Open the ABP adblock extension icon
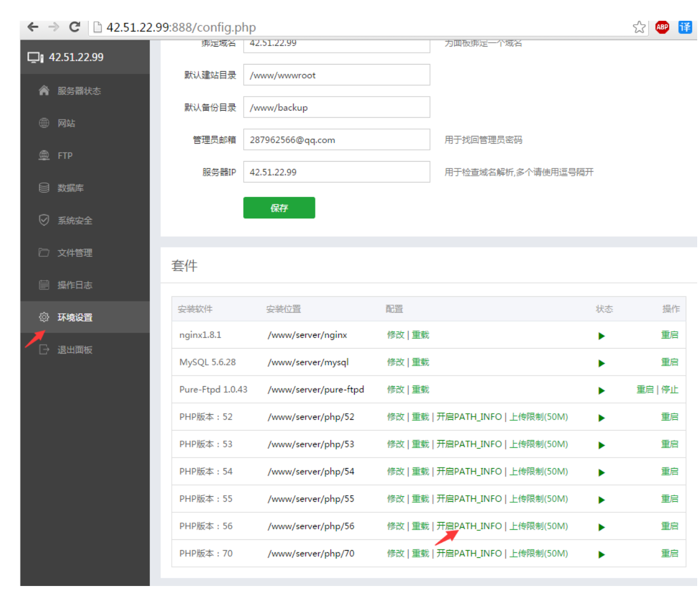Image resolution: width=700 pixels, height=609 pixels. point(662,27)
